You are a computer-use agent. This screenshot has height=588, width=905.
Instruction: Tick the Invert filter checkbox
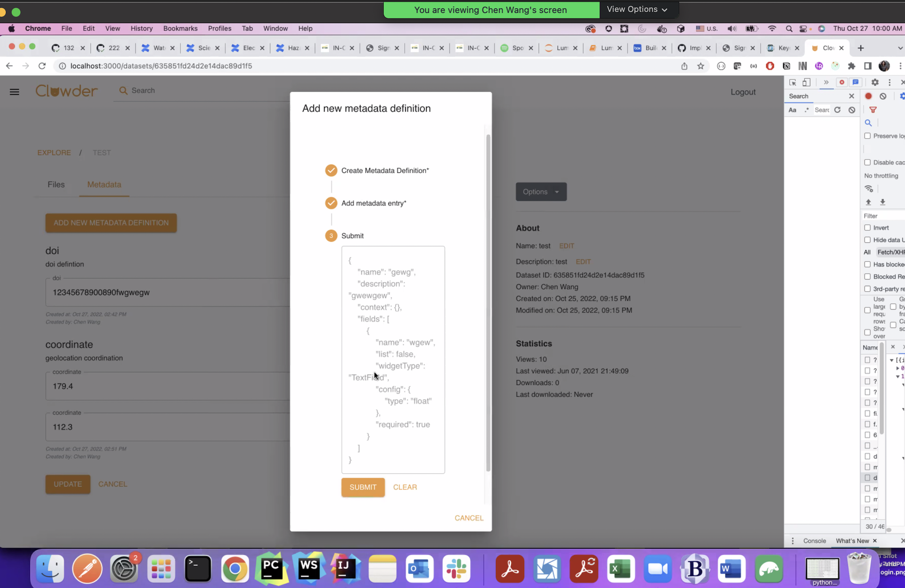click(x=868, y=227)
